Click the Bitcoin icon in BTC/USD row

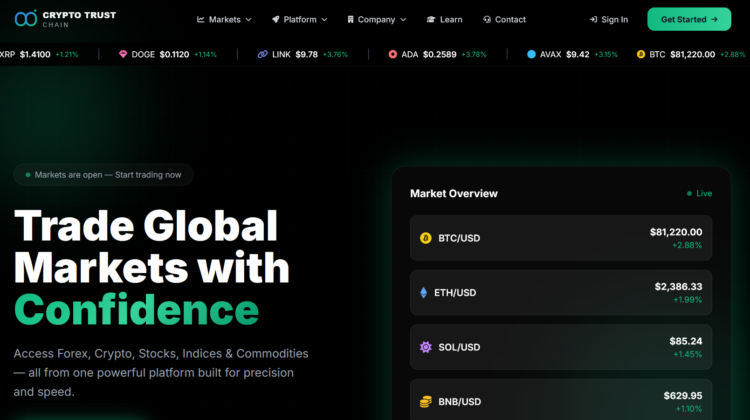pos(425,238)
